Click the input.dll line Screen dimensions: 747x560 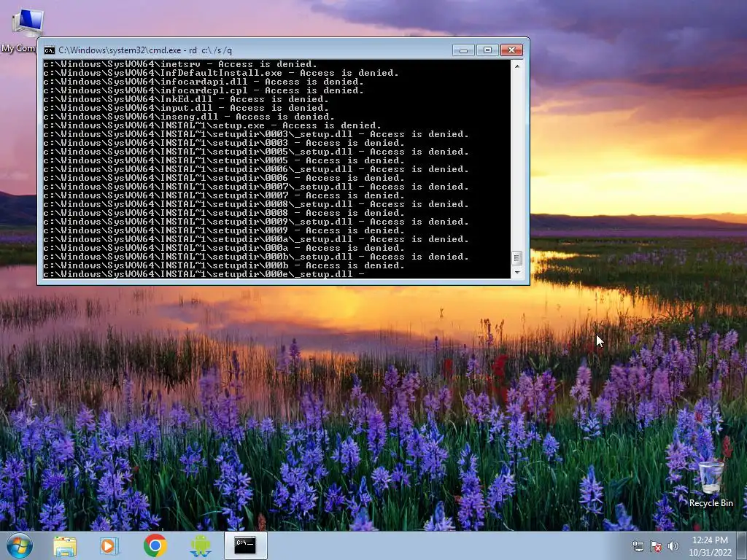[x=186, y=108]
